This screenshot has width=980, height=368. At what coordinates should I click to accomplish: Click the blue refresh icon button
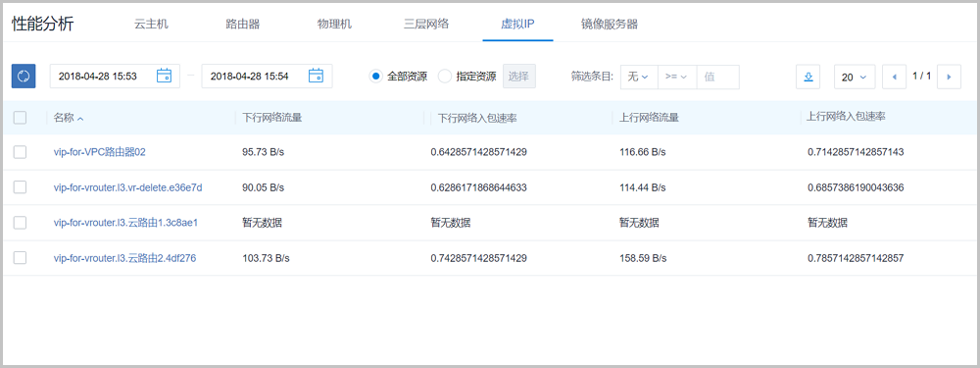(x=24, y=77)
